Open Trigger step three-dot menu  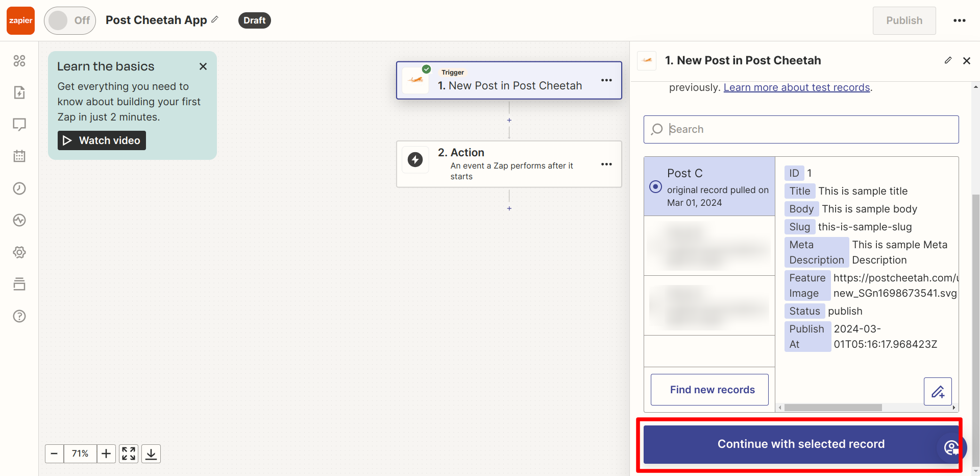pyautogui.click(x=606, y=80)
